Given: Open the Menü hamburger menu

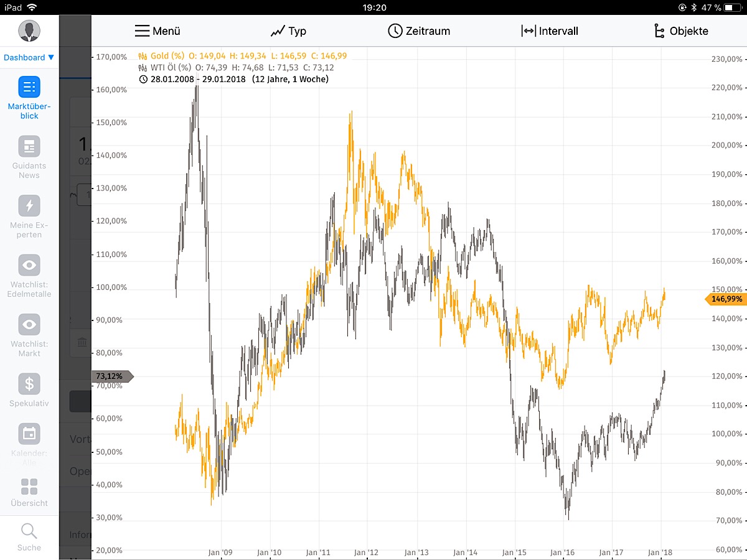Looking at the screenshot, I should [x=157, y=30].
